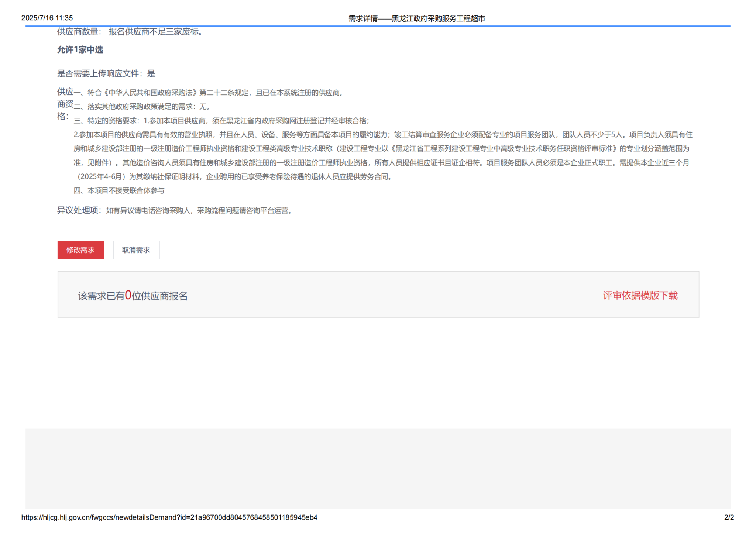Select the bold 允许1家中选 heading
Screen dimensions: 756x534
[x=80, y=49]
